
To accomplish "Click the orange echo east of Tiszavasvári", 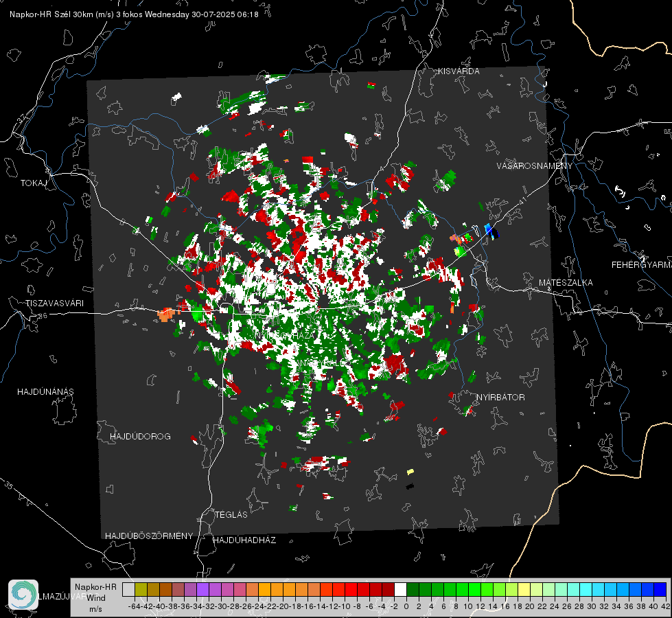I will pyautogui.click(x=165, y=314).
